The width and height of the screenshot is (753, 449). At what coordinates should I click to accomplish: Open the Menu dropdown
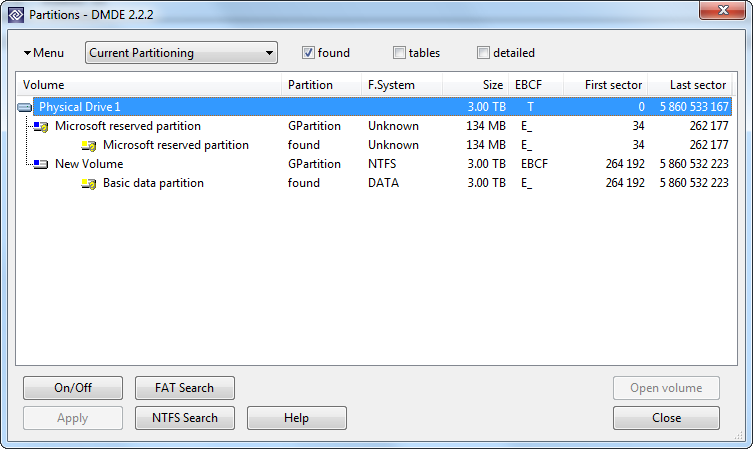44,53
